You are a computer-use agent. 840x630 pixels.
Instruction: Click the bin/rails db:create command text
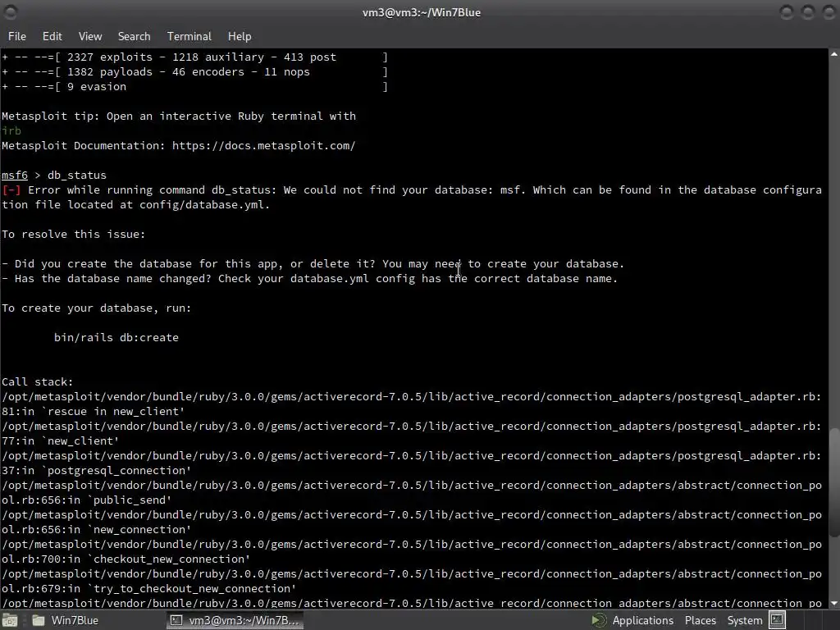(x=116, y=337)
